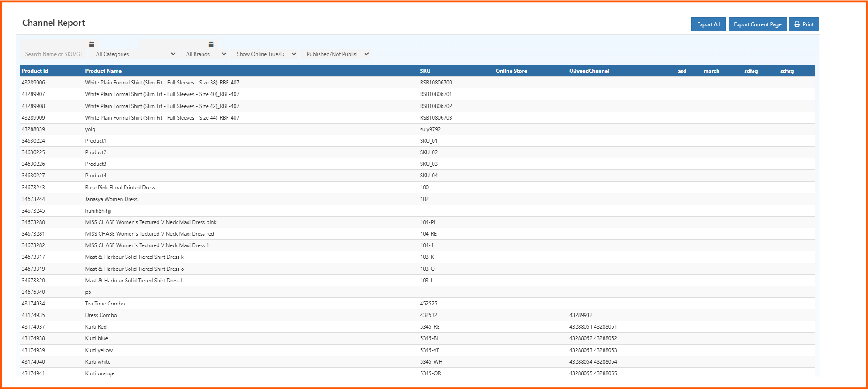Click the Export All button
The image size is (868, 389).
708,24
